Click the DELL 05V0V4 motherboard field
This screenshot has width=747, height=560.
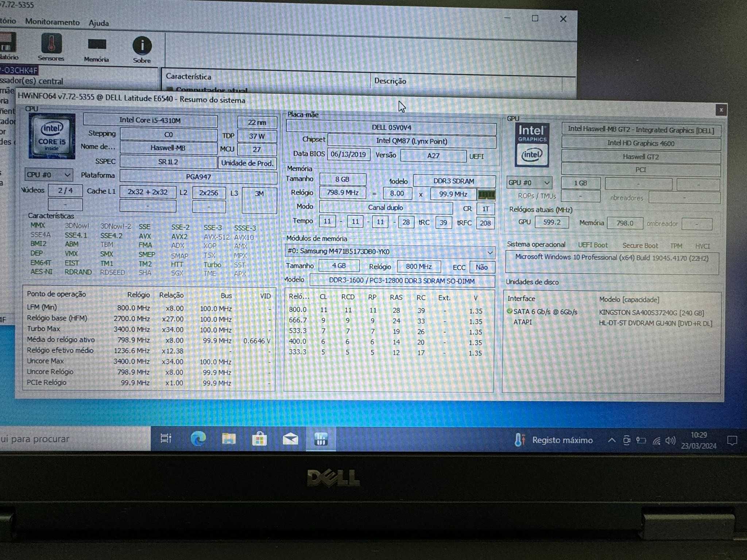(x=391, y=127)
